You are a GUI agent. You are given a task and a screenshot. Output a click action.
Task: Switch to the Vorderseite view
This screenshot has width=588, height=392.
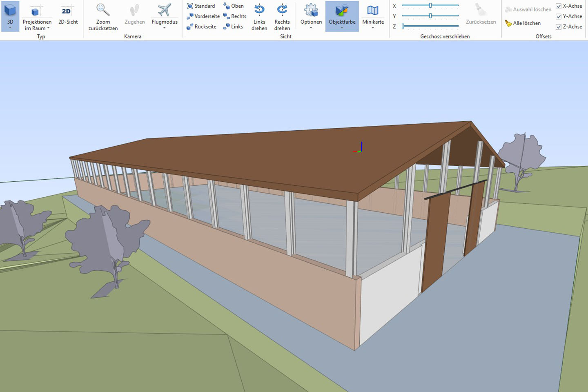click(203, 16)
